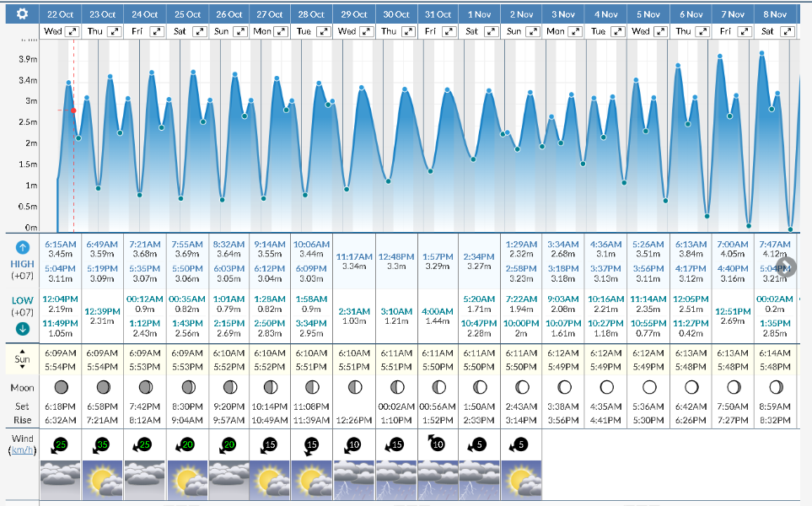812x506 pixels.
Task: Click the 35 km/h wind icon for 23 Oct
Action: click(104, 445)
